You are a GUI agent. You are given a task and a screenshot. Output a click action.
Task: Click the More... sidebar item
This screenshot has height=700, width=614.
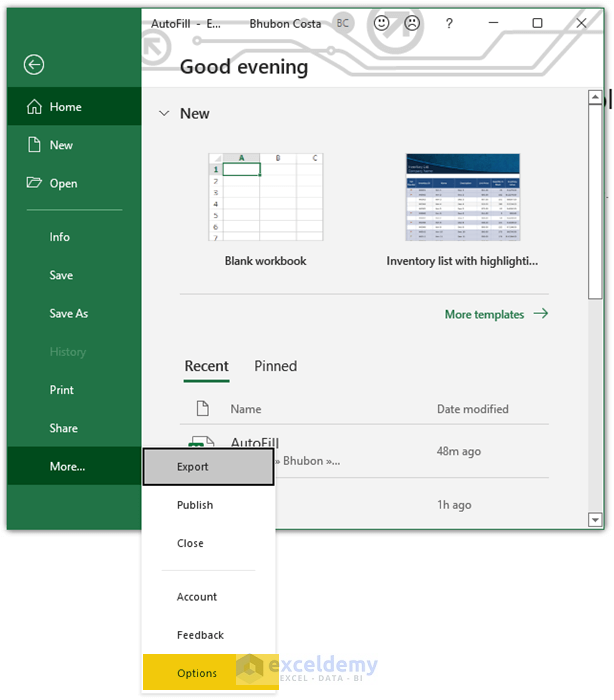coord(74,466)
